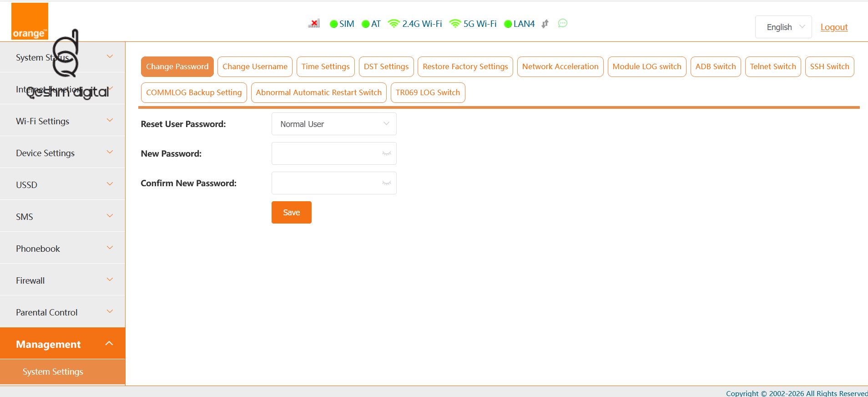Open the COMMLOG Backup Setting tab
This screenshot has height=397, width=868.
[194, 92]
